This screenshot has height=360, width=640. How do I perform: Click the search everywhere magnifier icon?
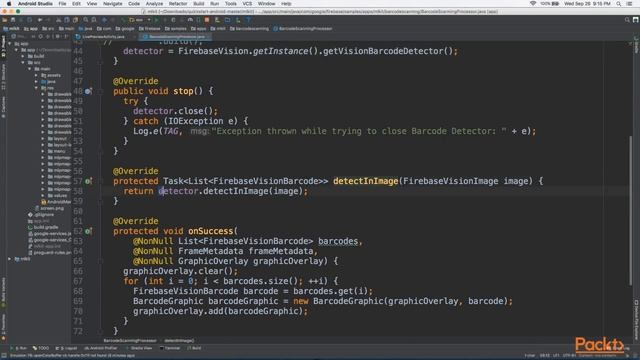pyautogui.click(x=627, y=20)
